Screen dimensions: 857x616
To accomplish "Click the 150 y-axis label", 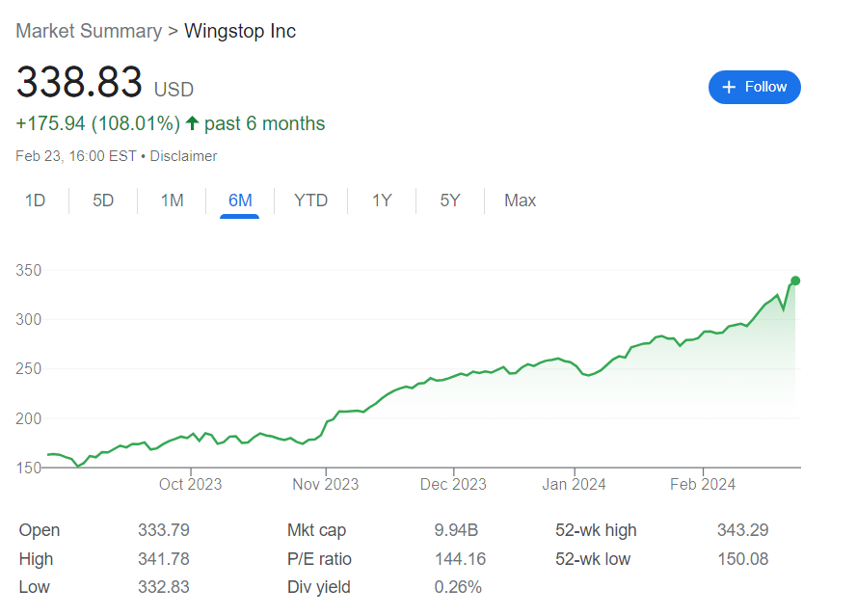I will click(28, 468).
